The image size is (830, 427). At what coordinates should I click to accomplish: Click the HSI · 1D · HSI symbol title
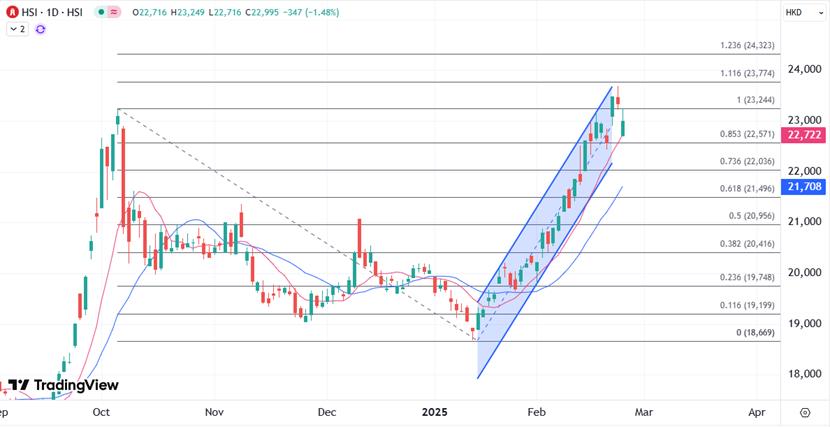pos(54,11)
